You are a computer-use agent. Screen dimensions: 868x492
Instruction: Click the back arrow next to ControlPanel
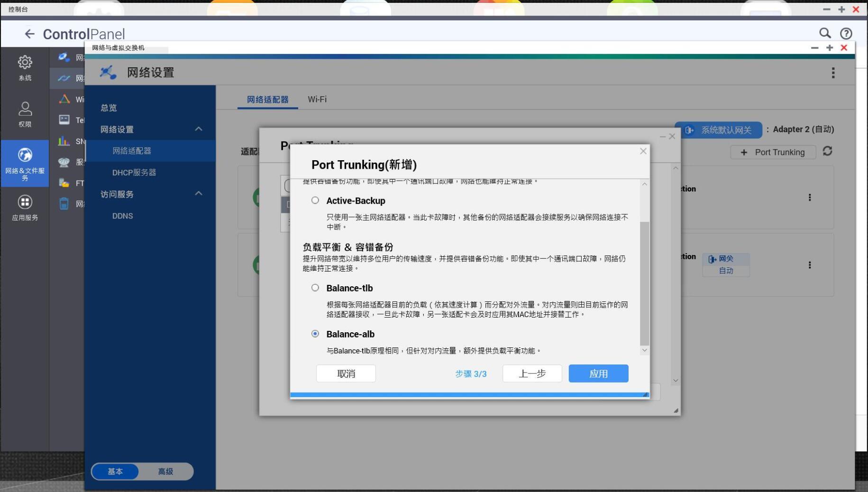[x=29, y=34]
